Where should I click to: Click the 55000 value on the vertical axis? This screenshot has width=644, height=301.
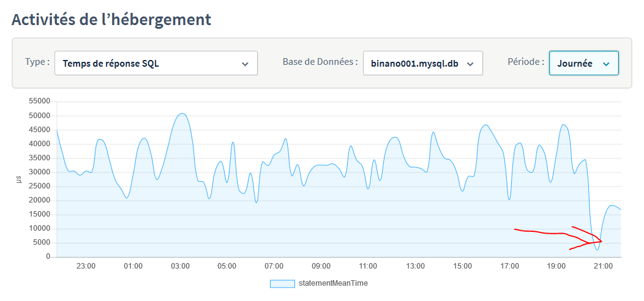[39, 102]
